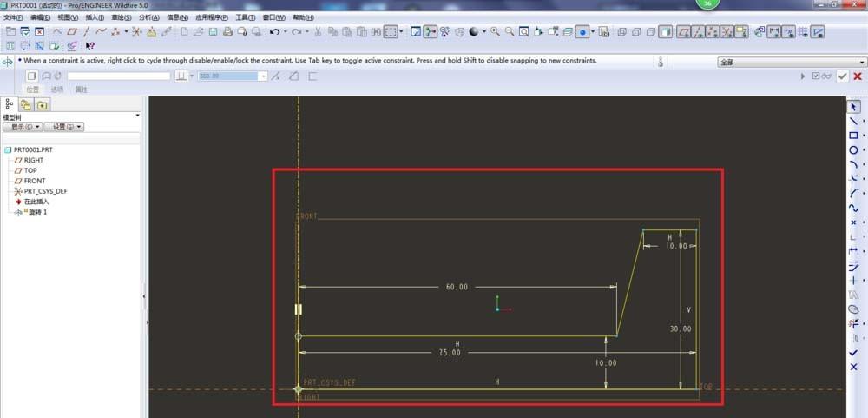This screenshot has height=418, width=868.
Task: Click the zoom in magnifier icon
Action: 495,32
